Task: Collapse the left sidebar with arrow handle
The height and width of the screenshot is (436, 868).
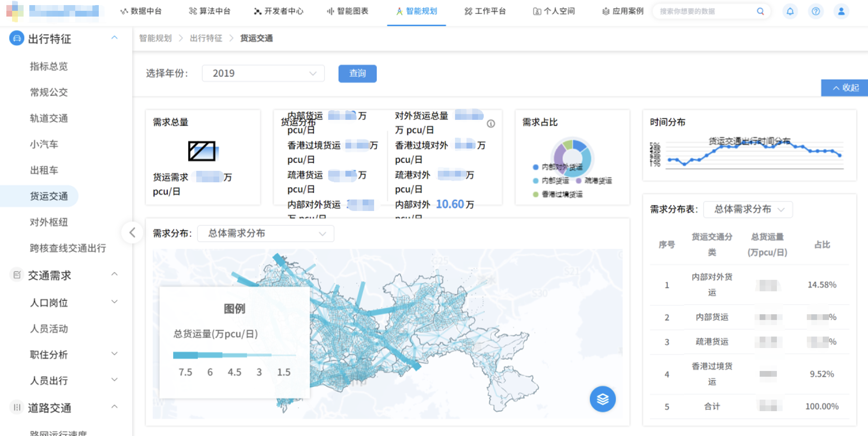Action: click(x=133, y=232)
